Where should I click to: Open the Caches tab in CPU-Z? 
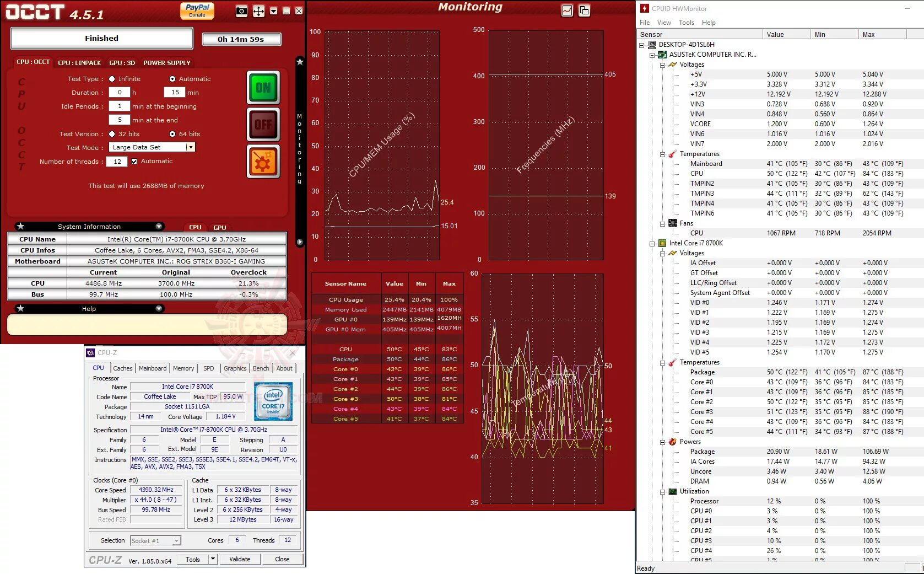123,368
